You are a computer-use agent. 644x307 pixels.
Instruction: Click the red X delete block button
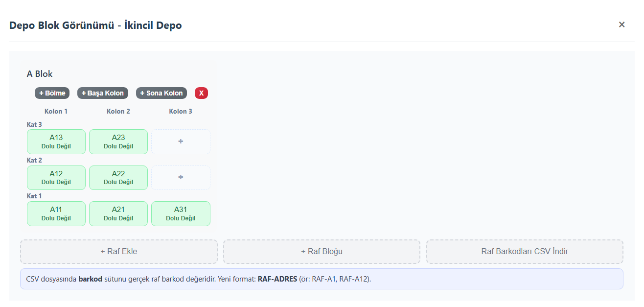201,93
